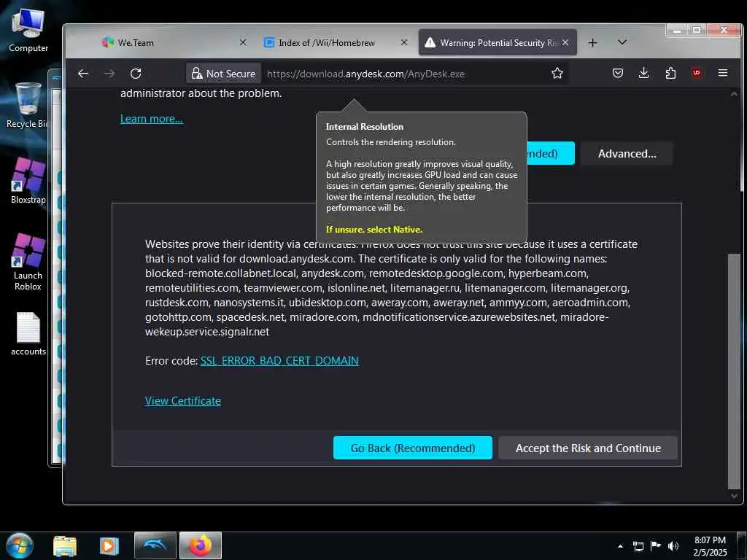Open a new tab with the plus button
The height and width of the screenshot is (560, 747).
592,43
